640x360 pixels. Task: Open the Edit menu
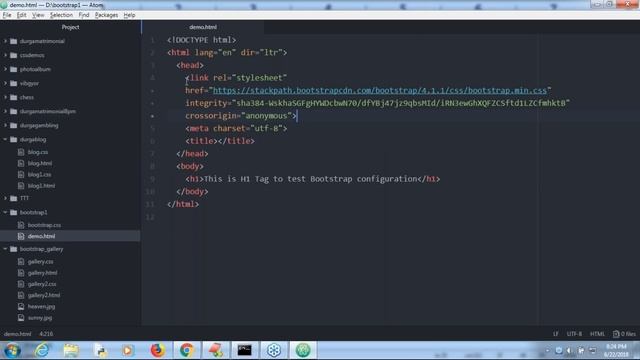[21, 15]
